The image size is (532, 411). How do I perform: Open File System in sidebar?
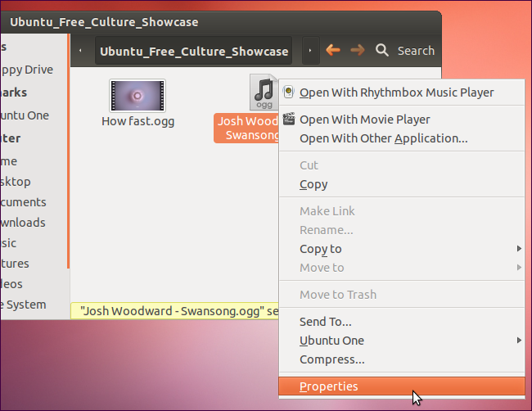point(24,305)
